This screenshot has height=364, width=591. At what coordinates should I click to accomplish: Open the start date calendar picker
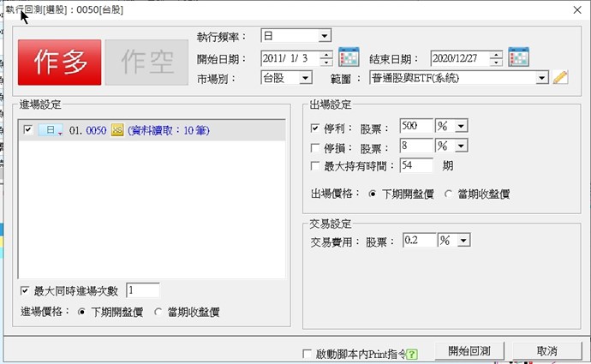349,57
